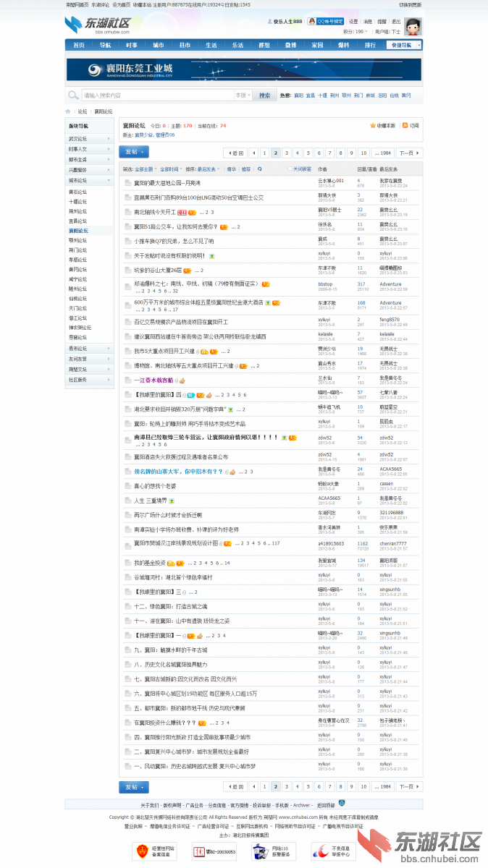Expand 县市论坛 in sidebar
Screen dimensions: 488x868
click(89, 348)
